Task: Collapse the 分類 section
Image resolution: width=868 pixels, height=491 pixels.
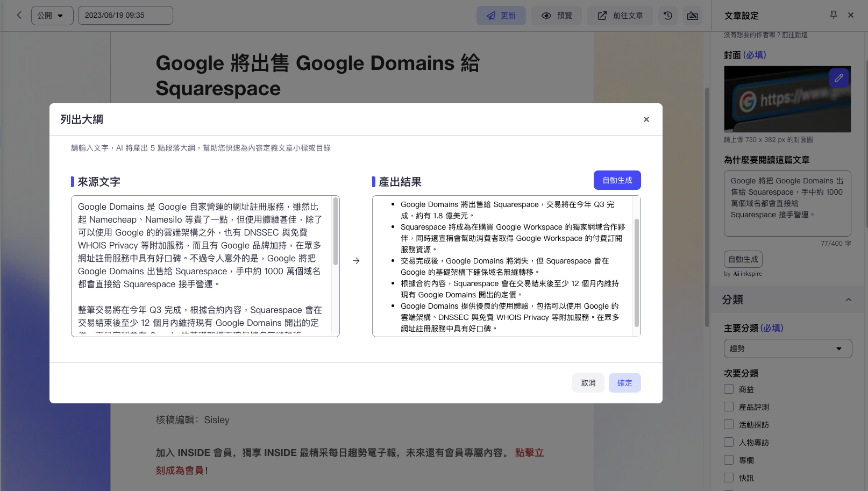Action: point(849,300)
